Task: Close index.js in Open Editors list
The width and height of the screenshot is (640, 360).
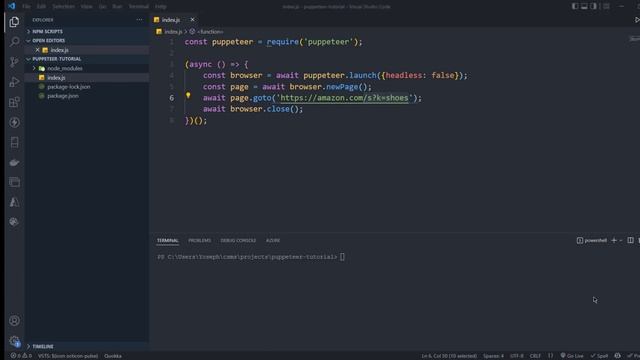Action: pyautogui.click(x=38, y=50)
